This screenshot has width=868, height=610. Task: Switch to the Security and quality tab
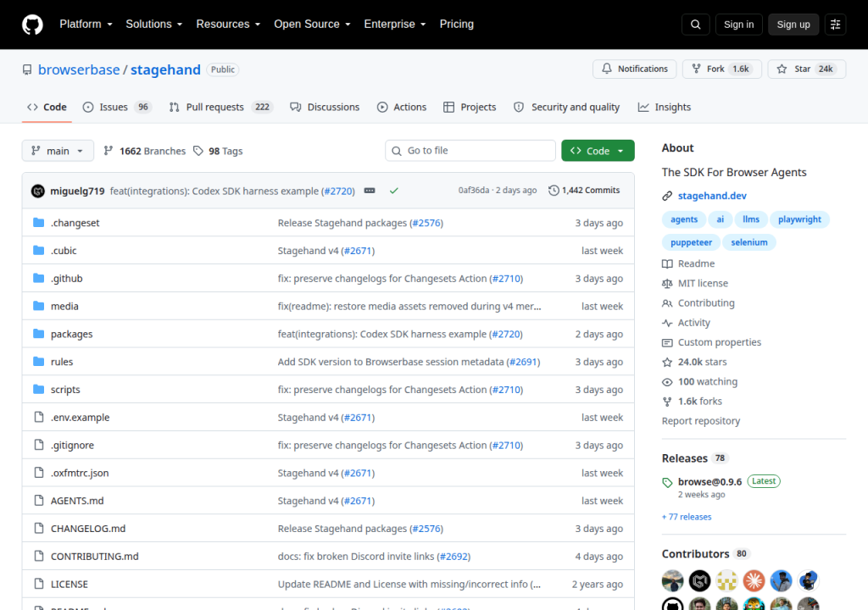click(566, 107)
